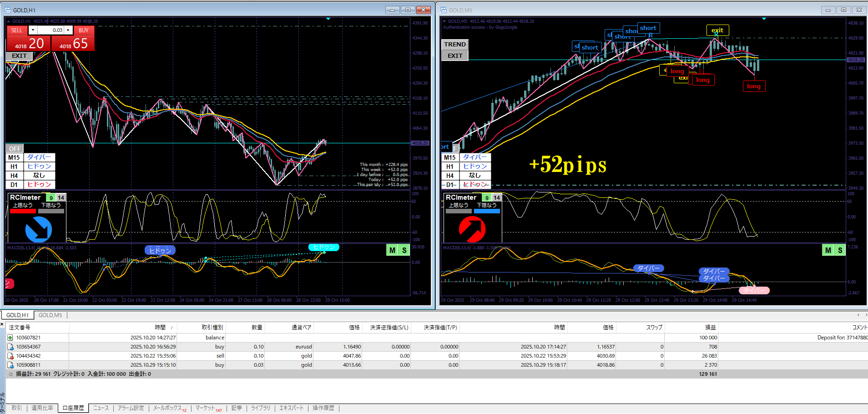The height and width of the screenshot is (414, 868).
Task: Click buy order icon for 105908811
Action: tap(10, 365)
